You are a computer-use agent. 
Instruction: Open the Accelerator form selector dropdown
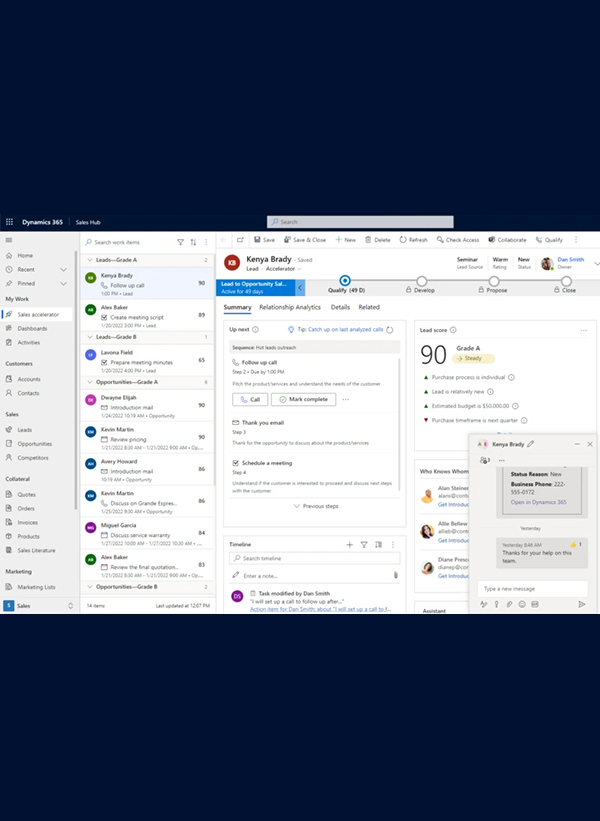click(284, 269)
